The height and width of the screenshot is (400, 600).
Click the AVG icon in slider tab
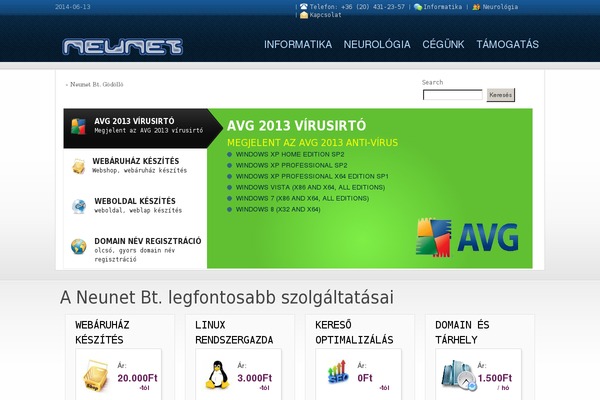(78, 126)
